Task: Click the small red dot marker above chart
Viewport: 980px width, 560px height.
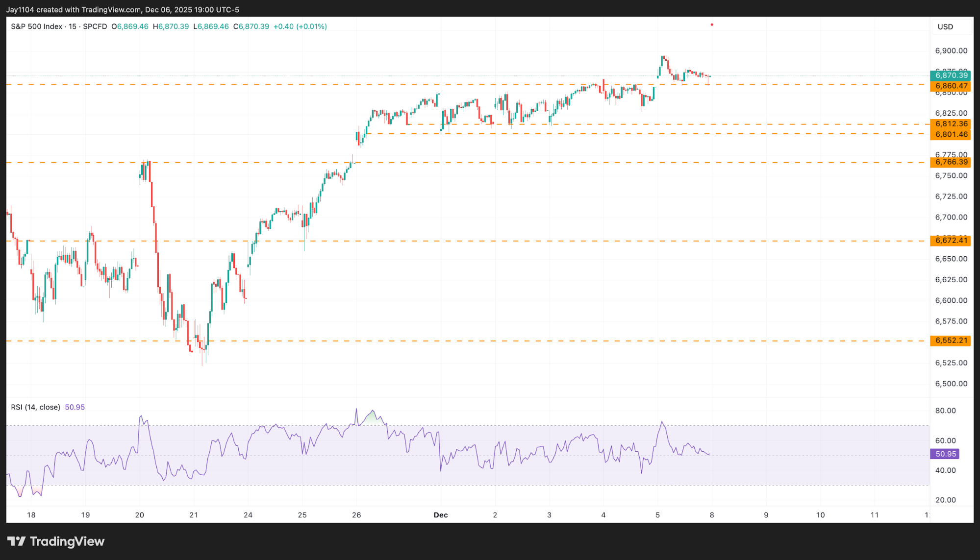Action: point(711,24)
